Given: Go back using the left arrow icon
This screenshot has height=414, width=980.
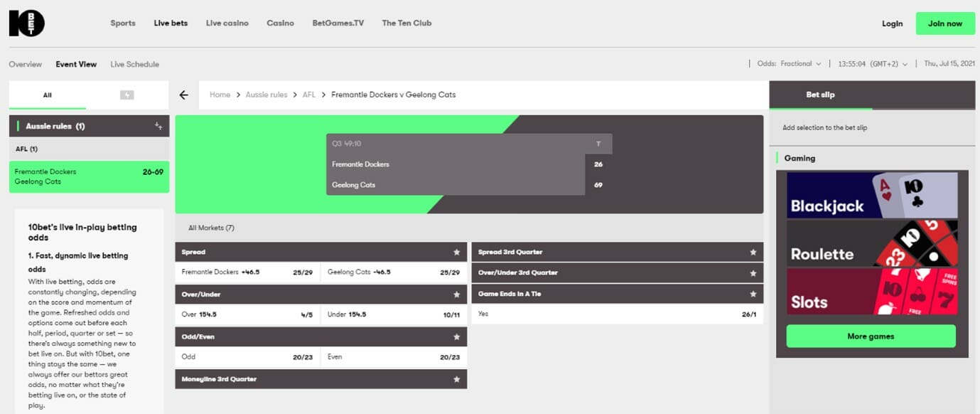Looking at the screenshot, I should click(x=184, y=95).
